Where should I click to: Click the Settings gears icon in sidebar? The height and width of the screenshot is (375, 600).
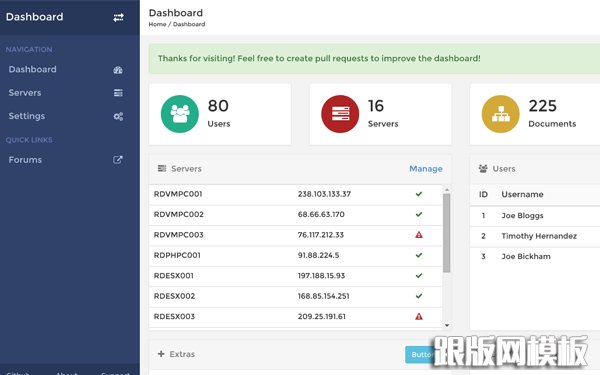118,116
